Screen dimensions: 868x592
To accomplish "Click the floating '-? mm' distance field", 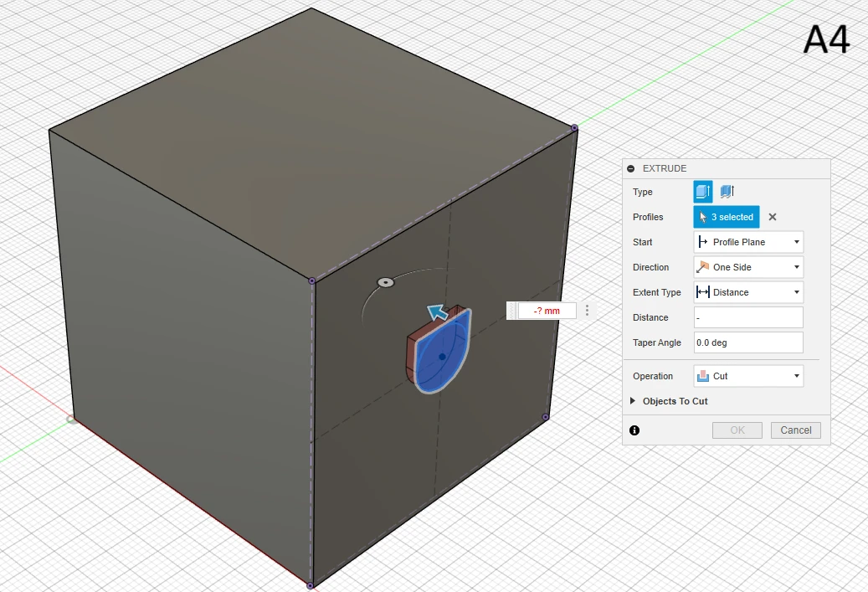I will click(x=547, y=311).
